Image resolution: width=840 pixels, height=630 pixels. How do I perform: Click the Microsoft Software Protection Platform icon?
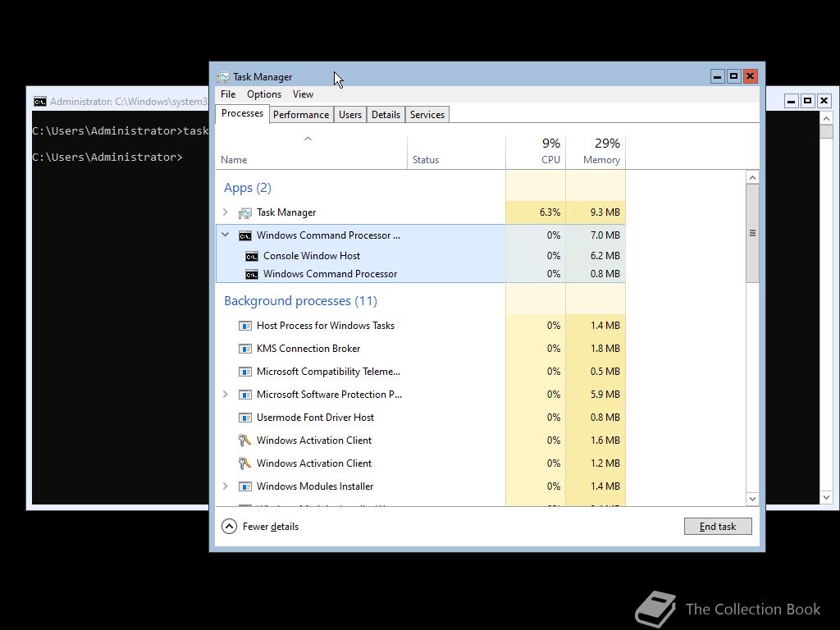pos(244,395)
